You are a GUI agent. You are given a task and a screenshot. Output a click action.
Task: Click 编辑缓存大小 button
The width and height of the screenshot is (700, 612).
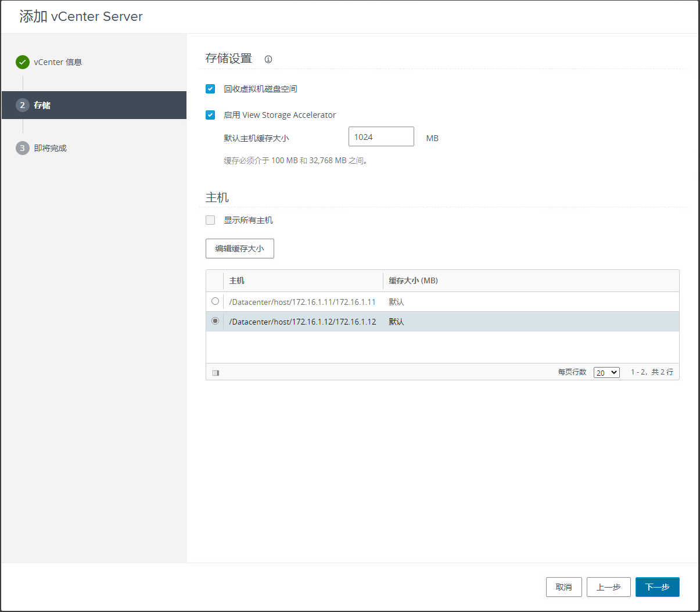coord(240,249)
